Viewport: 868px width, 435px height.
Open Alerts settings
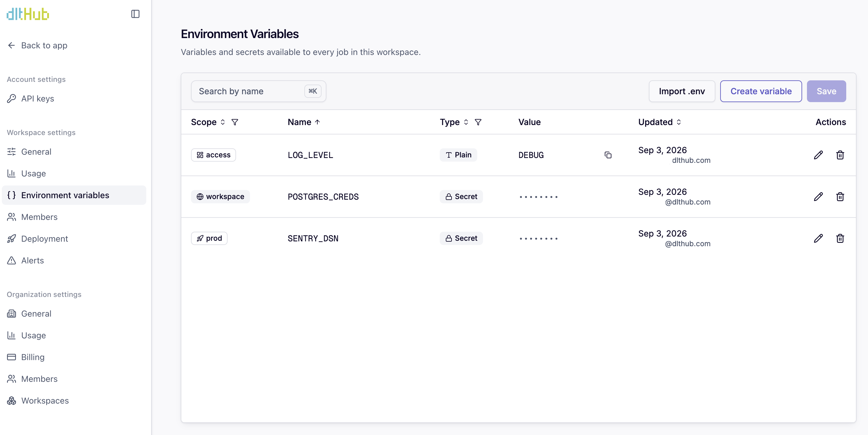point(74,260)
